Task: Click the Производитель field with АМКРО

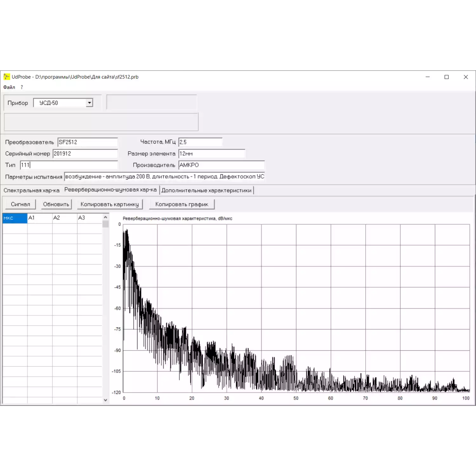Action: coord(221,165)
